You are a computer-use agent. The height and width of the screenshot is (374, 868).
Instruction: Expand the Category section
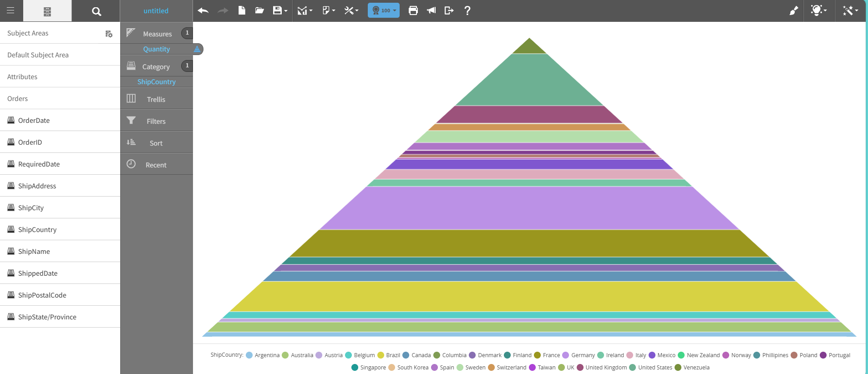157,66
